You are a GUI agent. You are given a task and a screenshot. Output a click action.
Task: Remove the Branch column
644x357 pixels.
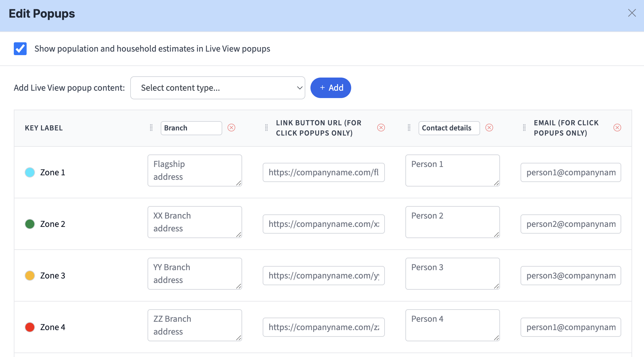click(x=231, y=128)
